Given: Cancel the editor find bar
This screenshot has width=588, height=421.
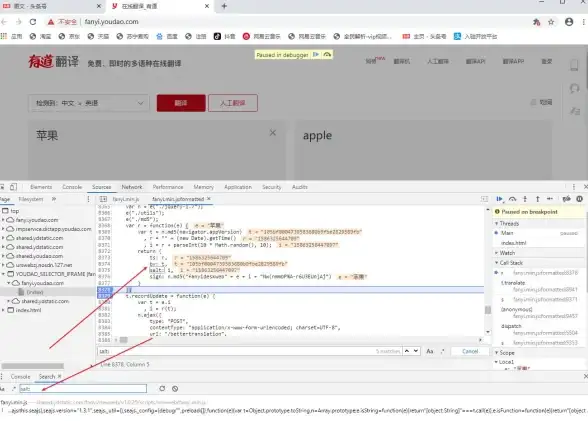Looking at the screenshot, I should click(470, 351).
